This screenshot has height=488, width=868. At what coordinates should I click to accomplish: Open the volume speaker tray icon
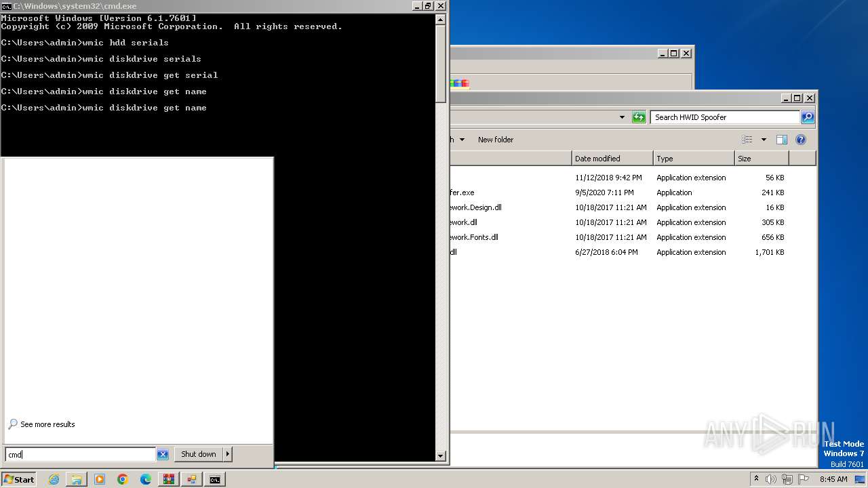click(771, 479)
